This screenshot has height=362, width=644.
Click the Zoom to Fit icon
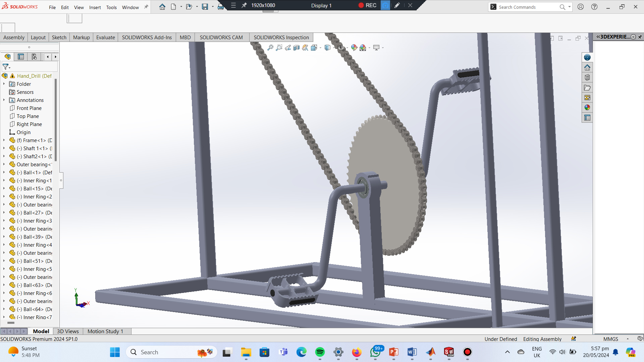[270, 48]
